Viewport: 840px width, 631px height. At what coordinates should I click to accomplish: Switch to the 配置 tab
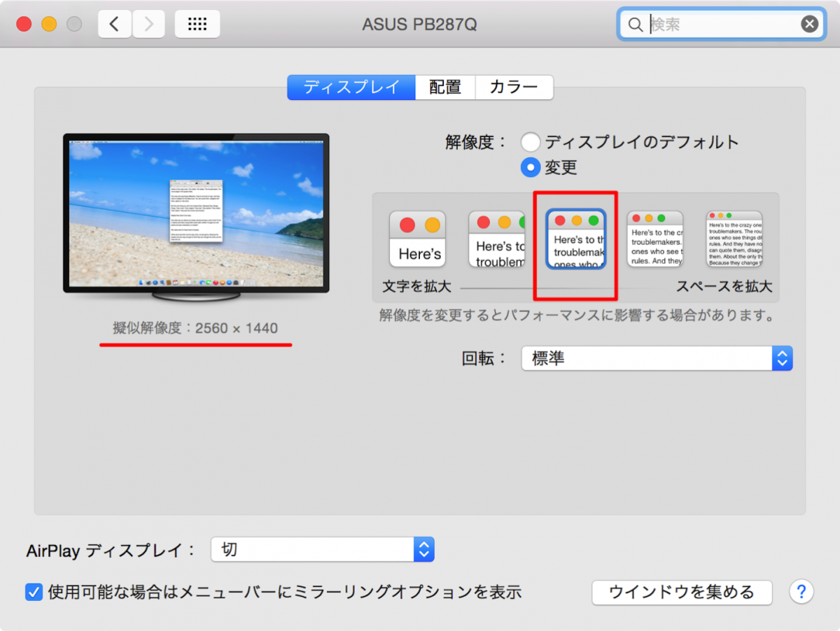(x=445, y=87)
